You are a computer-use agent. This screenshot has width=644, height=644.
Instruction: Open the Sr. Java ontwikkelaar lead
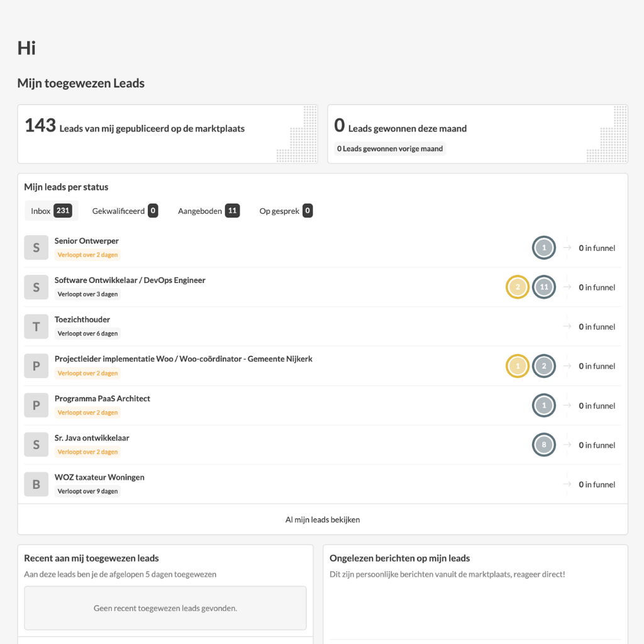[92, 438]
